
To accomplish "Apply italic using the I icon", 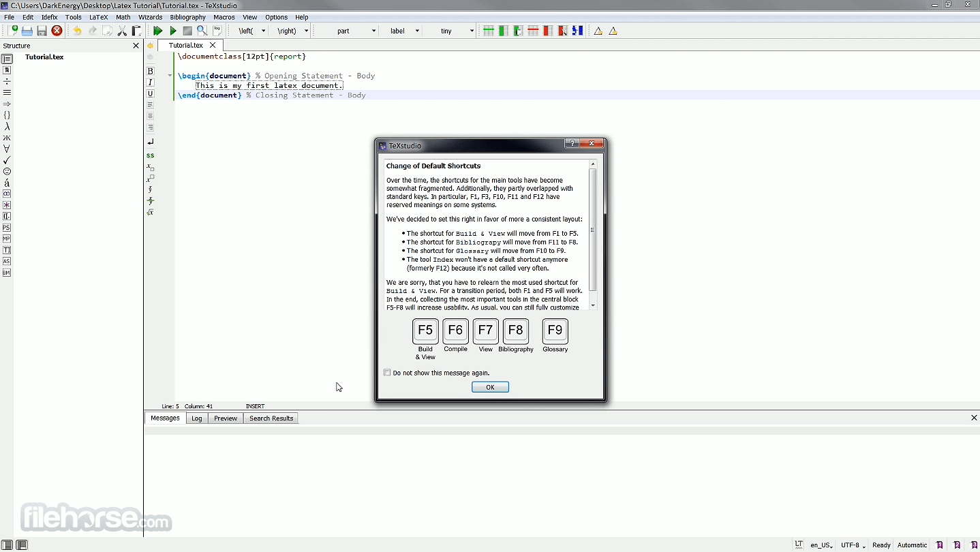I will point(151,82).
